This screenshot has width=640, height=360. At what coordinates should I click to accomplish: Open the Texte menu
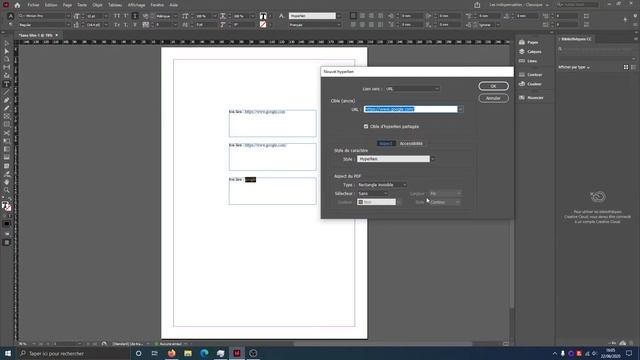point(82,5)
